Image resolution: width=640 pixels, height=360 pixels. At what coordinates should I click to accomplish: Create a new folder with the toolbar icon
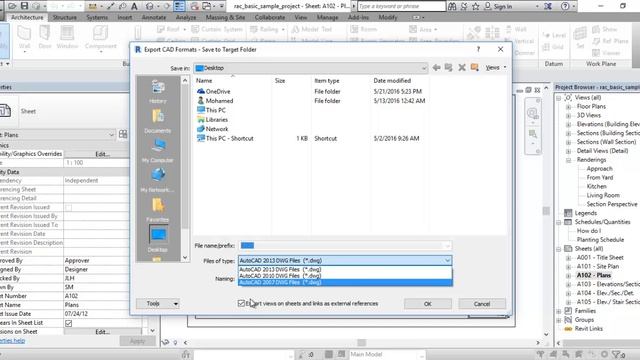[474, 68]
